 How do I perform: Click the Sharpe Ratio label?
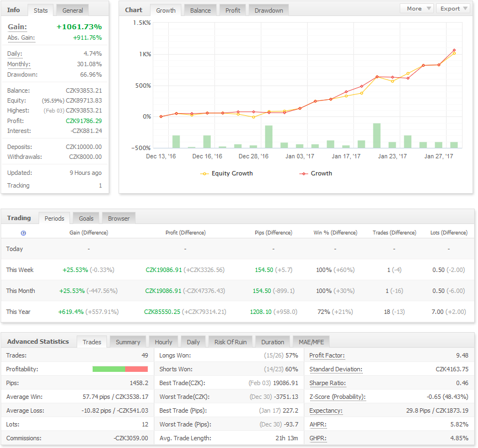[x=327, y=383]
